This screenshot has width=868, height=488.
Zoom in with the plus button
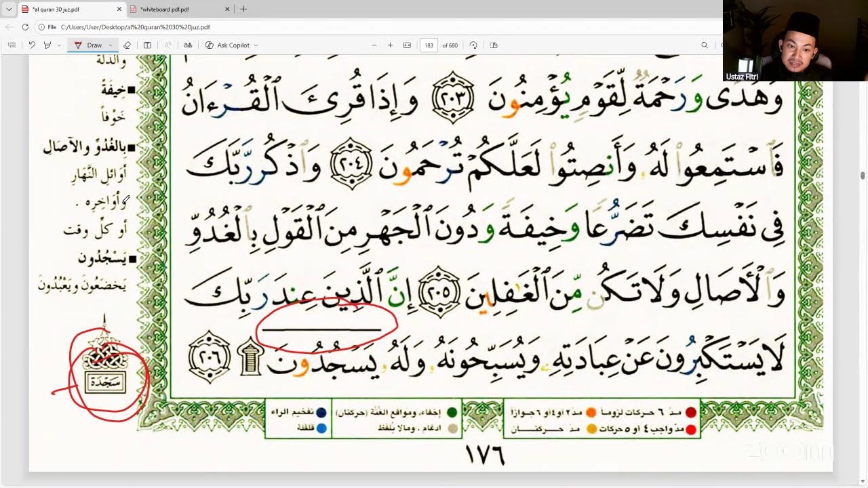(390, 45)
